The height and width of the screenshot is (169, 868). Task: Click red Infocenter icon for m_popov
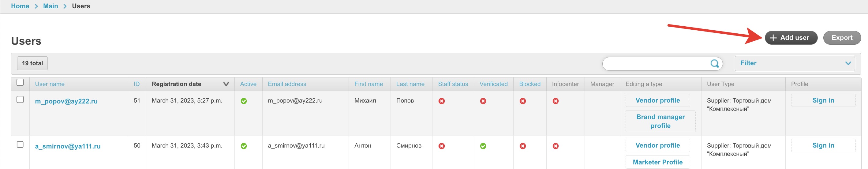point(556,101)
